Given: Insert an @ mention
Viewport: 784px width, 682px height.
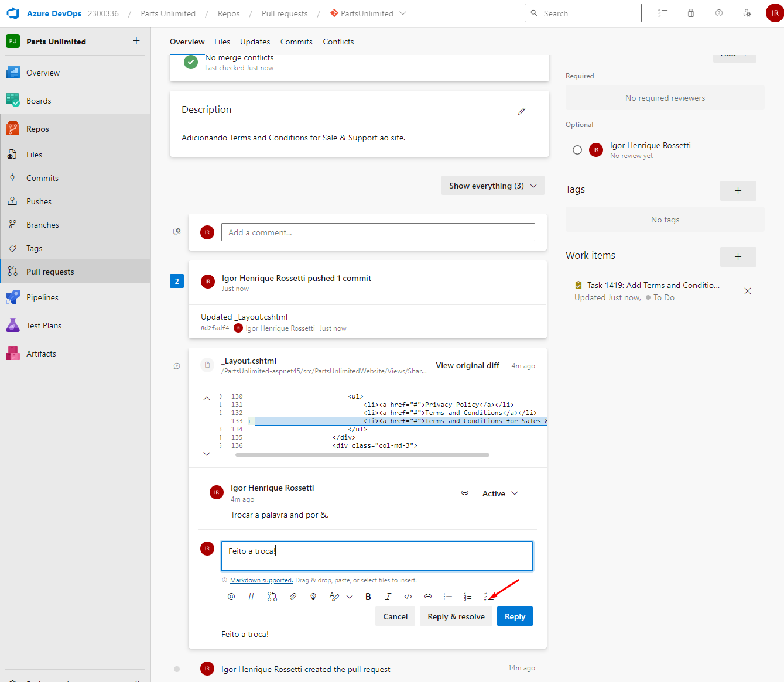Looking at the screenshot, I should click(x=231, y=597).
